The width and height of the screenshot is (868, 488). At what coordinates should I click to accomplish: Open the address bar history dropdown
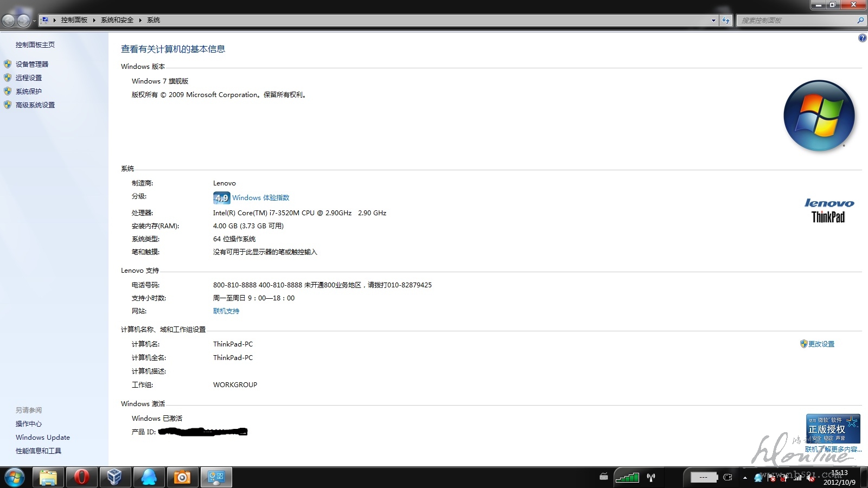click(713, 21)
